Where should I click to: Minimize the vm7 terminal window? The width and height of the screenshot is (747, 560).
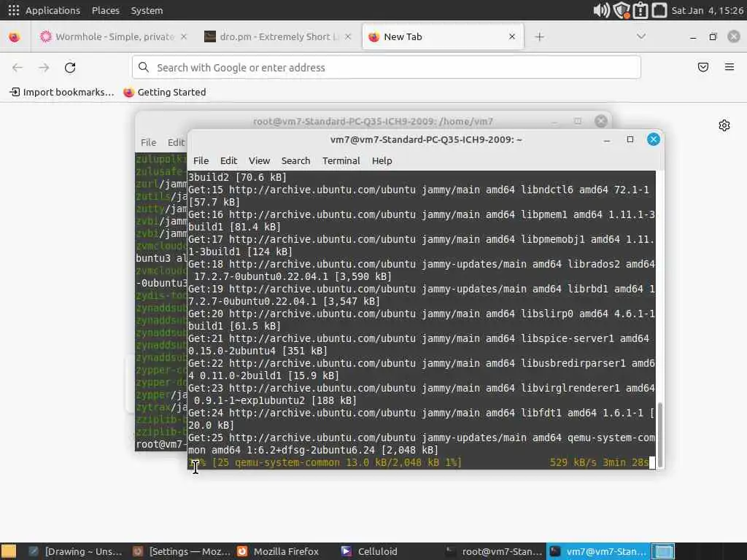tap(606, 139)
